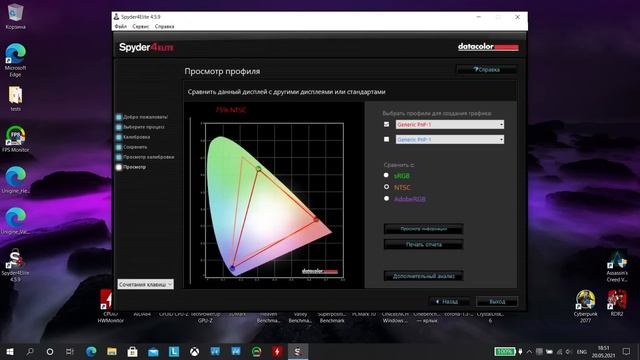Select the sRGB comparison radio button

(x=386, y=175)
